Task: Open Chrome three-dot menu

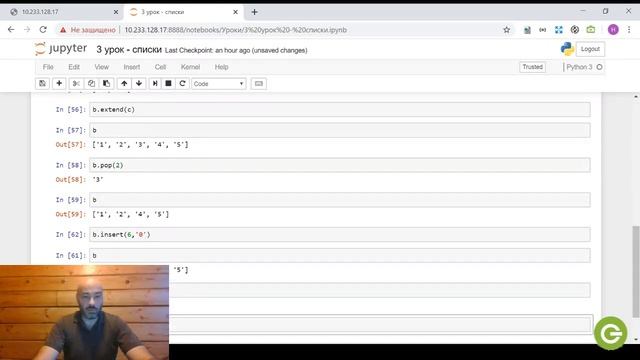Action: [629, 30]
